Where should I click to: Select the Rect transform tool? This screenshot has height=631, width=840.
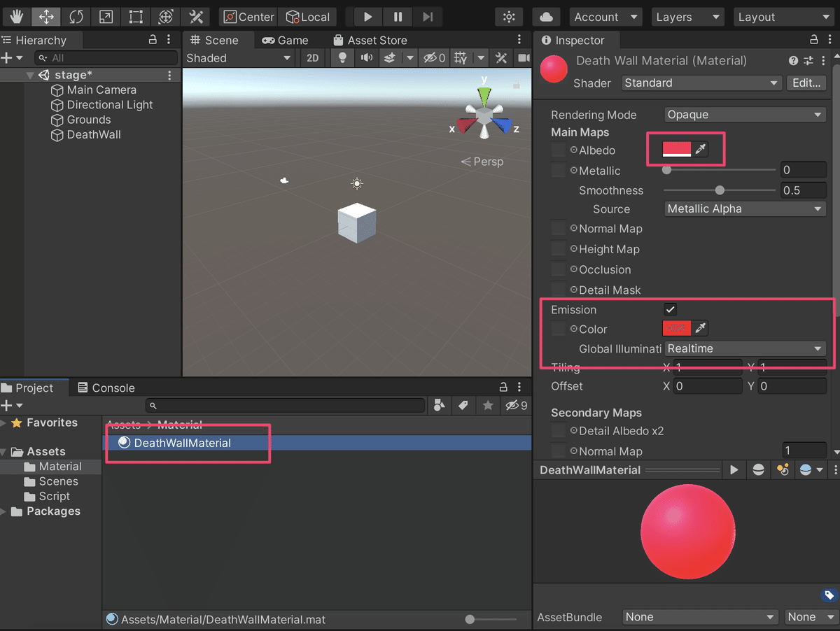[136, 17]
